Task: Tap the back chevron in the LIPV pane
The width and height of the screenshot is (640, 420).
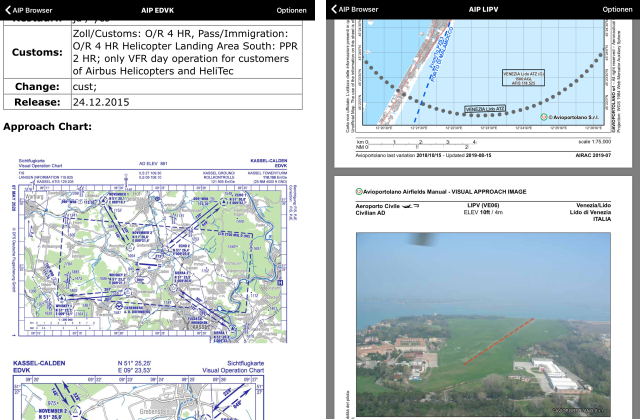Action: click(333, 9)
